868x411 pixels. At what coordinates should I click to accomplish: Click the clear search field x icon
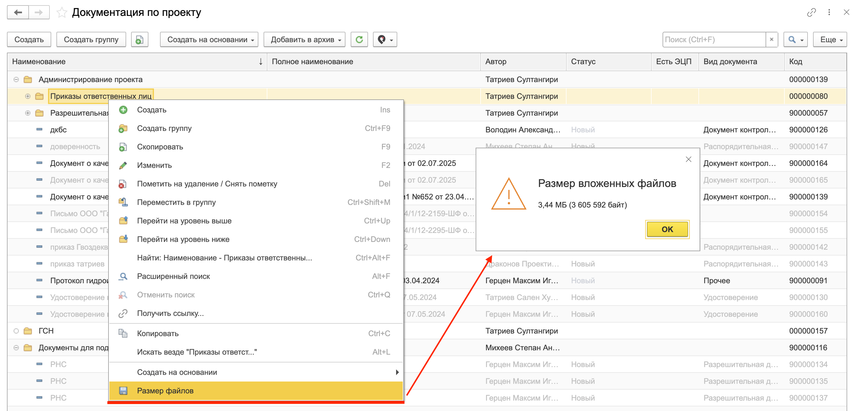pyautogui.click(x=771, y=40)
